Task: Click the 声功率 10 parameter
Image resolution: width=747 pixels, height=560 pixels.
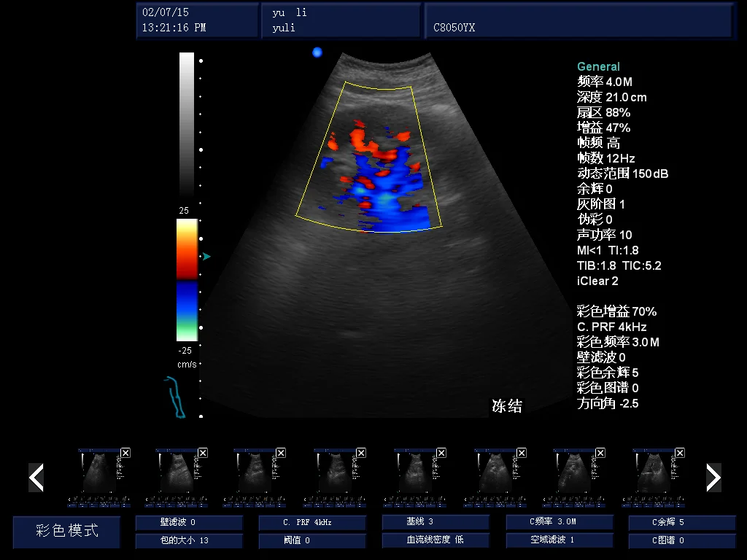Action: tap(605, 234)
